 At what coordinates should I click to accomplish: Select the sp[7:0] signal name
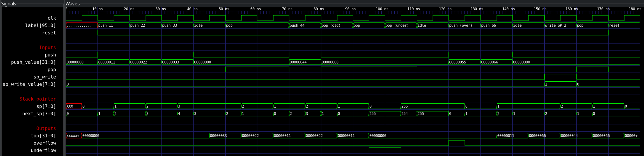(46, 106)
